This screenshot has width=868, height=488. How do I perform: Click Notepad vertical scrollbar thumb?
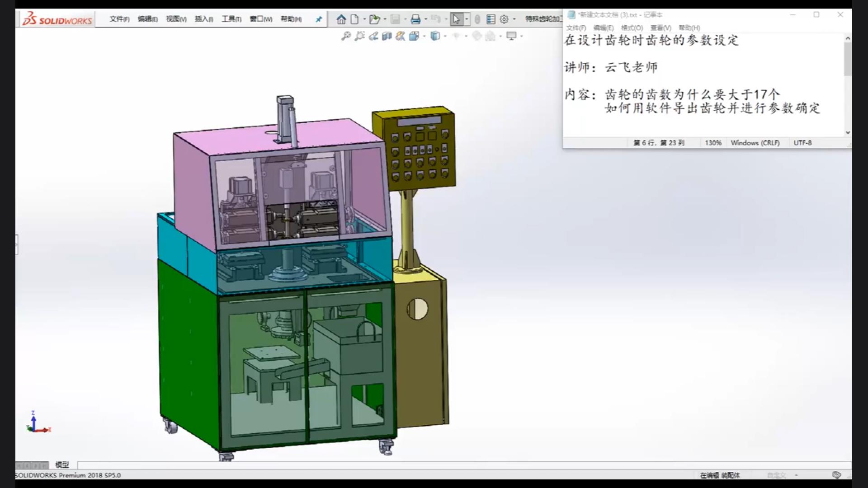[x=848, y=59]
